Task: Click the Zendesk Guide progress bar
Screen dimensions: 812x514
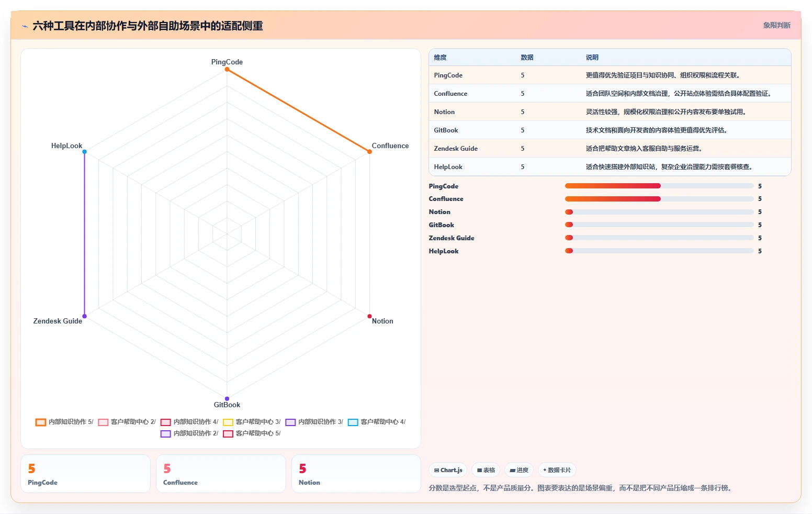Action: (x=659, y=238)
